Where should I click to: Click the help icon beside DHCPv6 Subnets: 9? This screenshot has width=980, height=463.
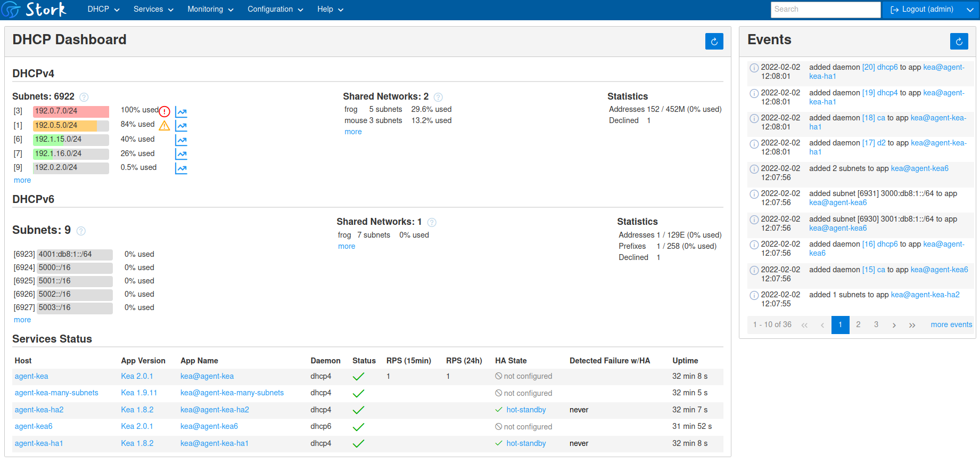tap(81, 231)
